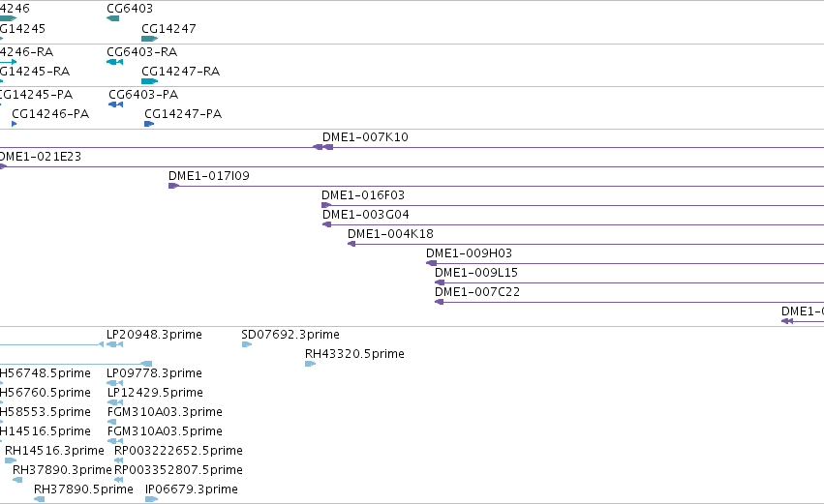Select the CG14247 gene arrow glyph
Image resolution: width=824 pixels, height=504 pixels.
tap(150, 39)
